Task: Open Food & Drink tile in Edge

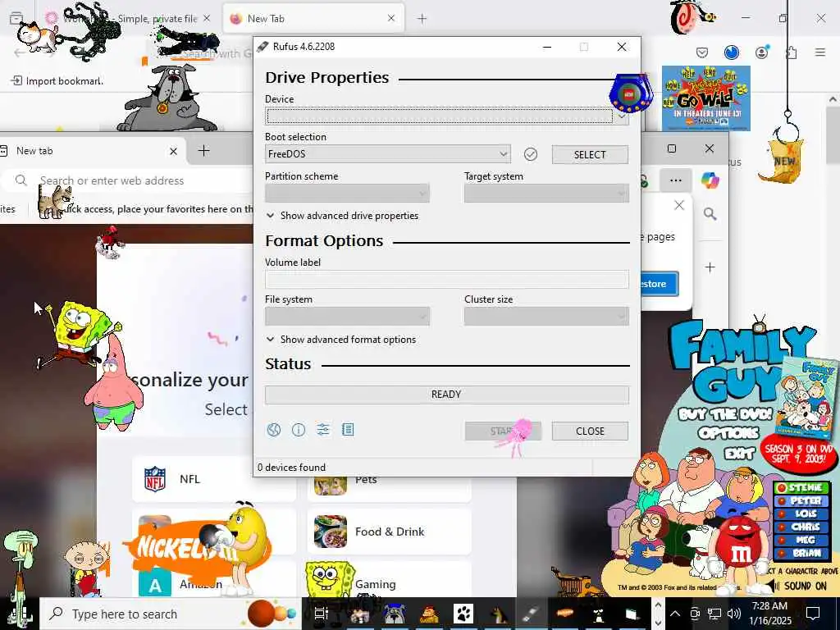Action: [x=390, y=532]
